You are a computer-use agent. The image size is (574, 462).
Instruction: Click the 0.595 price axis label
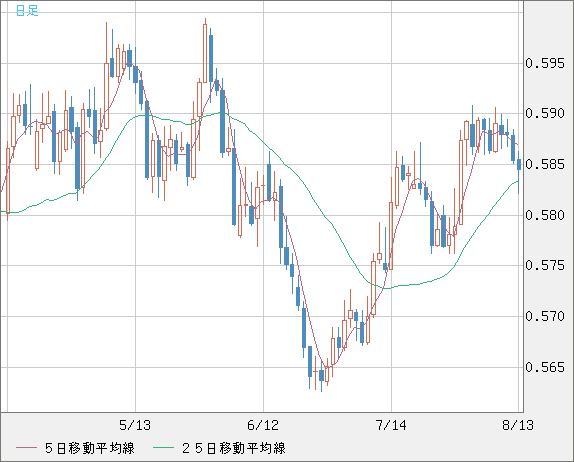[545, 63]
